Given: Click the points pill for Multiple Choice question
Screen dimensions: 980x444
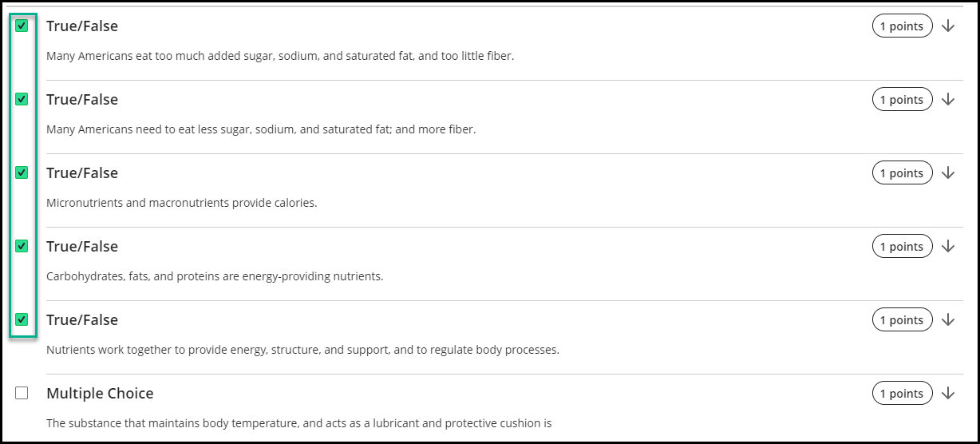Looking at the screenshot, I should [x=902, y=394].
